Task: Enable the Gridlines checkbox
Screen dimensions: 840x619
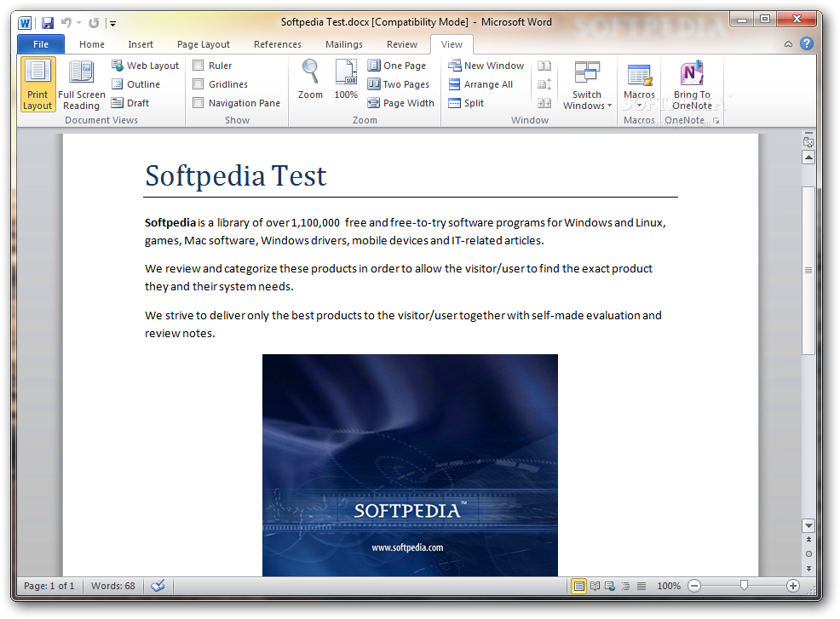Action: (198, 84)
